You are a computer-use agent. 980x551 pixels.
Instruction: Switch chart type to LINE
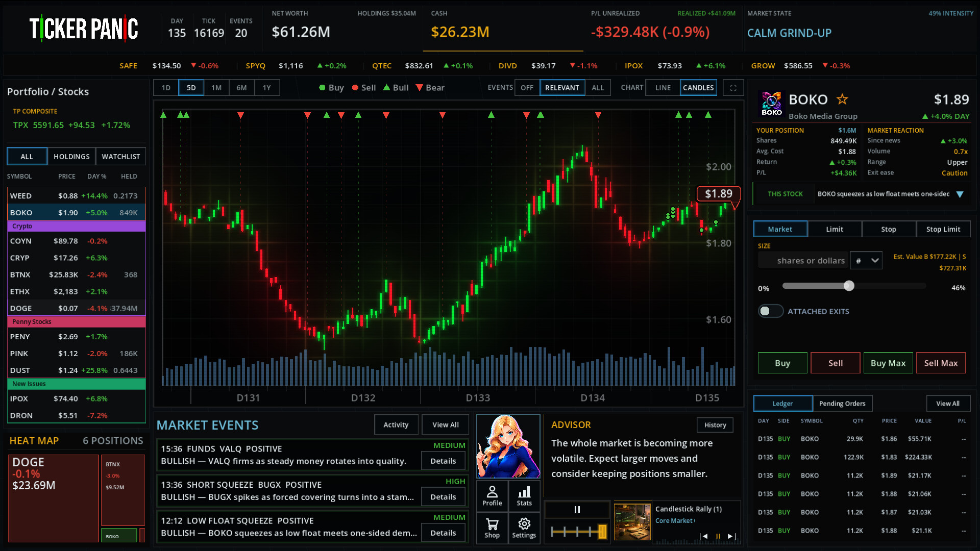pyautogui.click(x=663, y=88)
